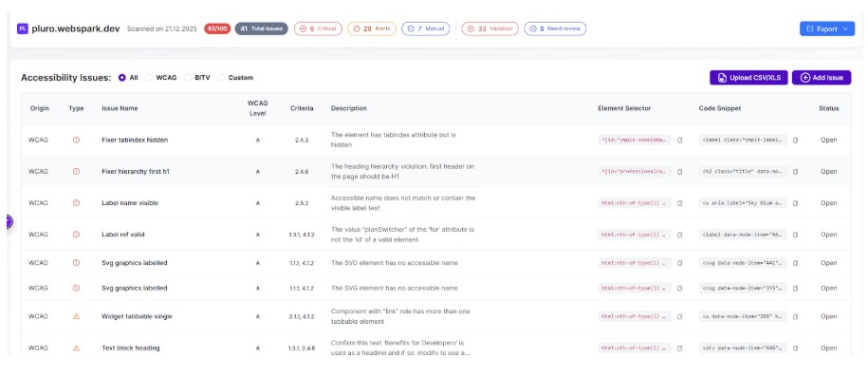The image size is (868, 377).
Task: Filter by 41 Total Issues badge
Action: click(261, 28)
